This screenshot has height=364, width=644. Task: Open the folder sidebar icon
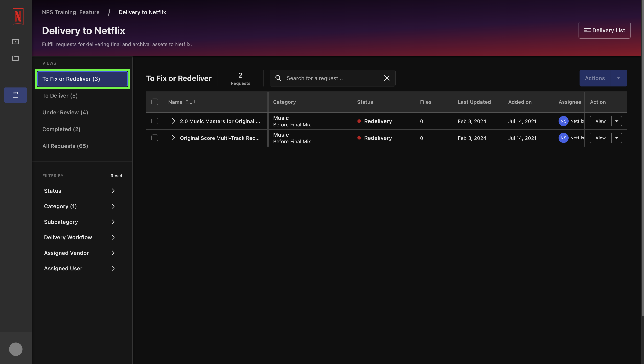pyautogui.click(x=15, y=58)
